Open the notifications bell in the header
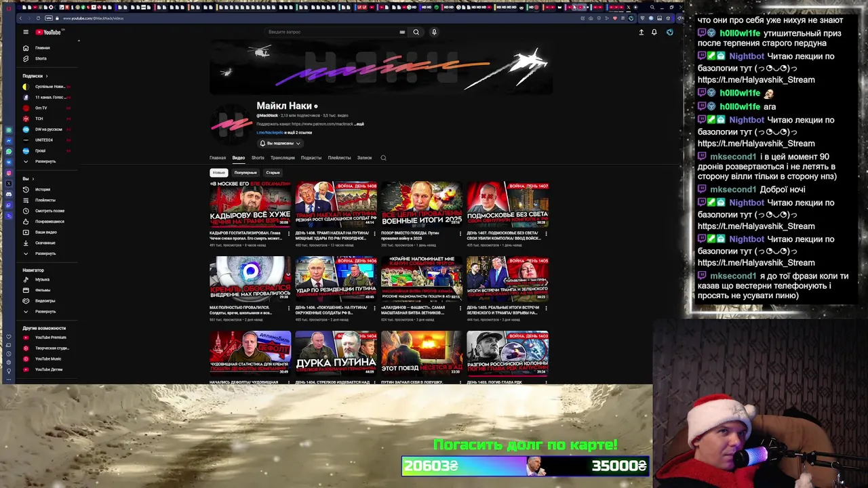 (654, 32)
